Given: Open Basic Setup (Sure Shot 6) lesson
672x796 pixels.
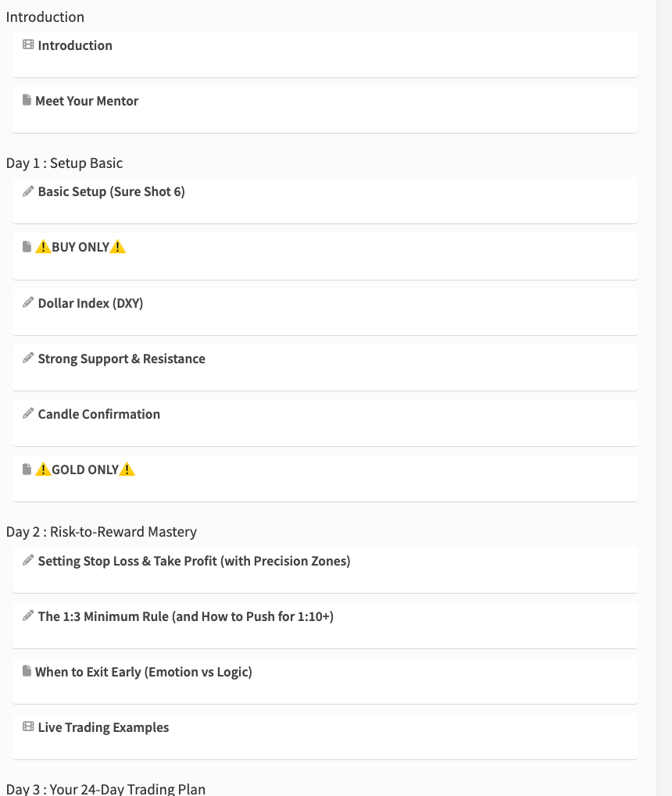Looking at the screenshot, I should (x=111, y=191).
